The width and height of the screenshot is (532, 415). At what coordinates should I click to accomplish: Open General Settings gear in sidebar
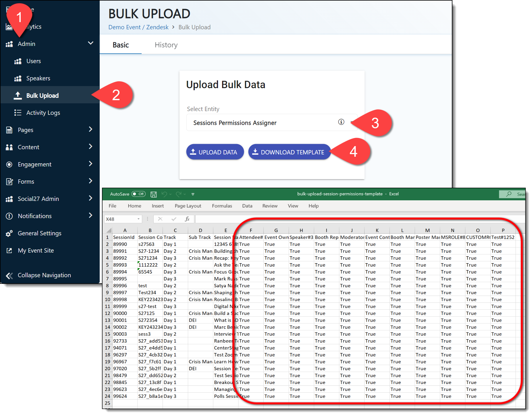tap(9, 233)
